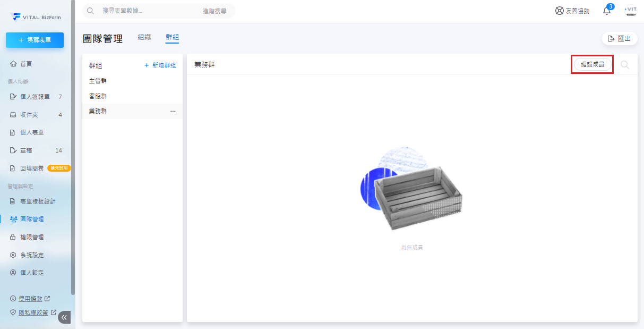Image resolution: width=644 pixels, height=329 pixels.
Task: Collapse the sidebar with double-chevron icon
Action: 64,317
